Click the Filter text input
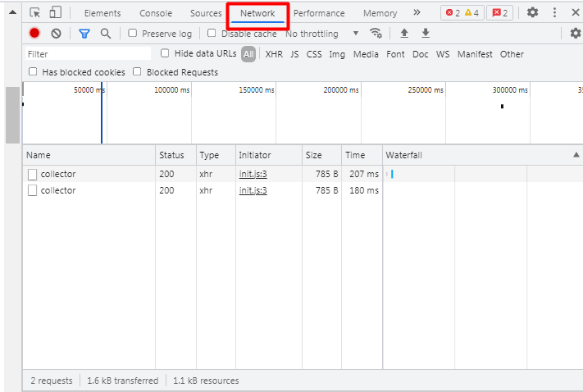Image resolution: width=583 pixels, height=392 pixels. point(89,54)
